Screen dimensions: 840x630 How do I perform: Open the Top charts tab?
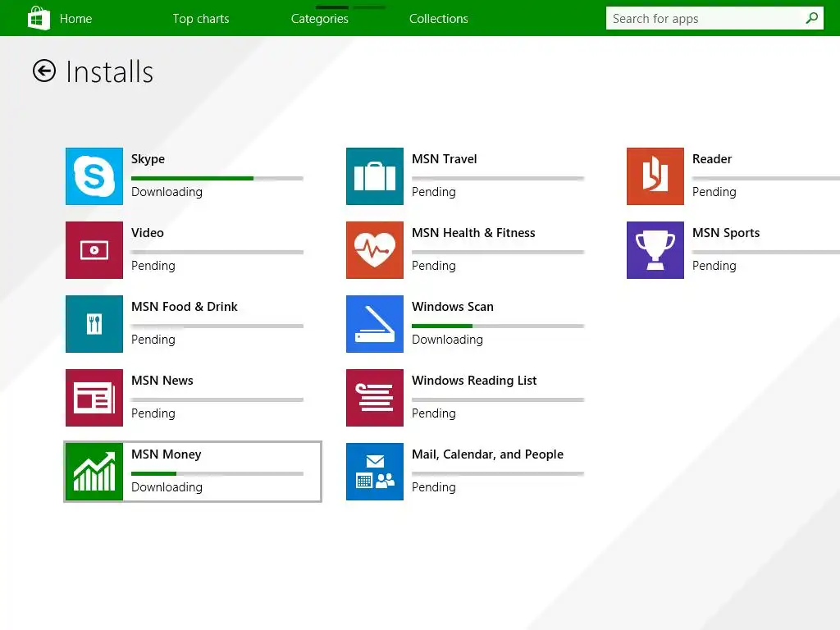tap(201, 19)
